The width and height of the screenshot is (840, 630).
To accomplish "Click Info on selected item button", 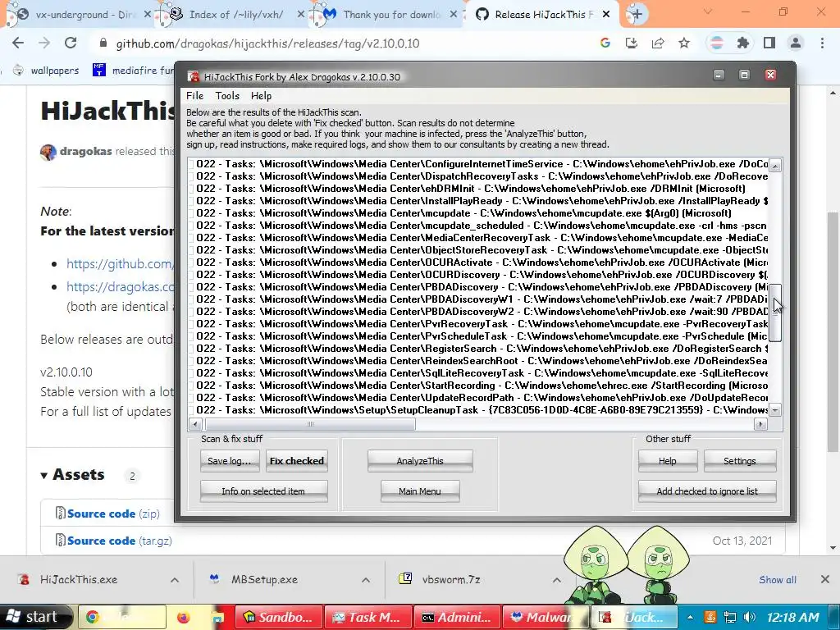I will pos(263,491).
